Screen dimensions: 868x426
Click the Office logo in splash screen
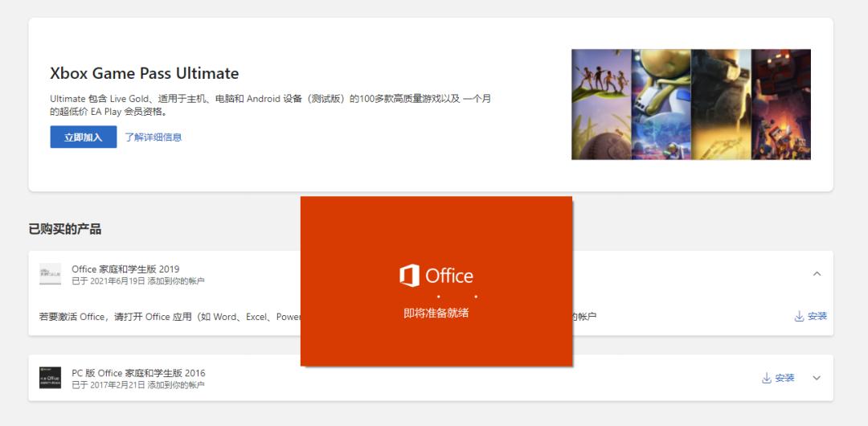436,276
